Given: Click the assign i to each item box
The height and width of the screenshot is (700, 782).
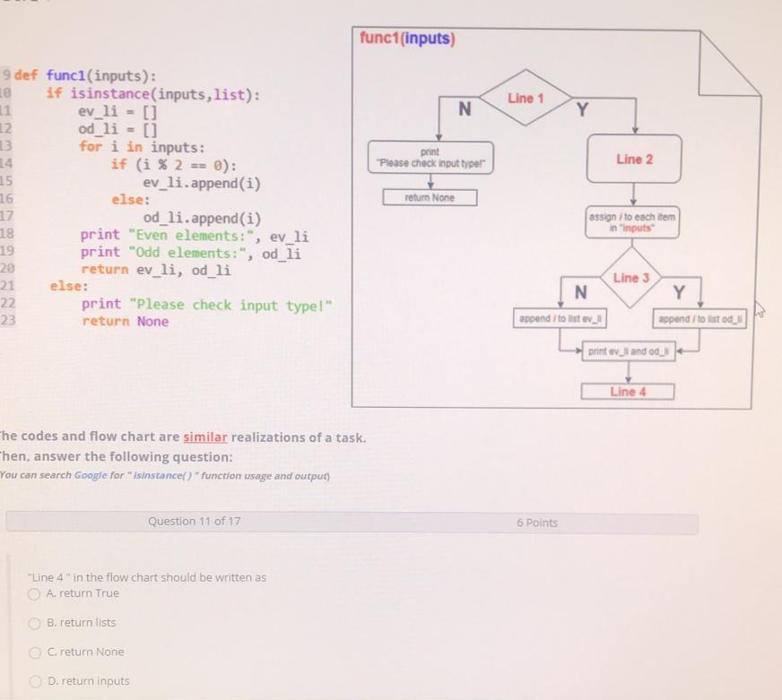Looking at the screenshot, I should [x=632, y=222].
